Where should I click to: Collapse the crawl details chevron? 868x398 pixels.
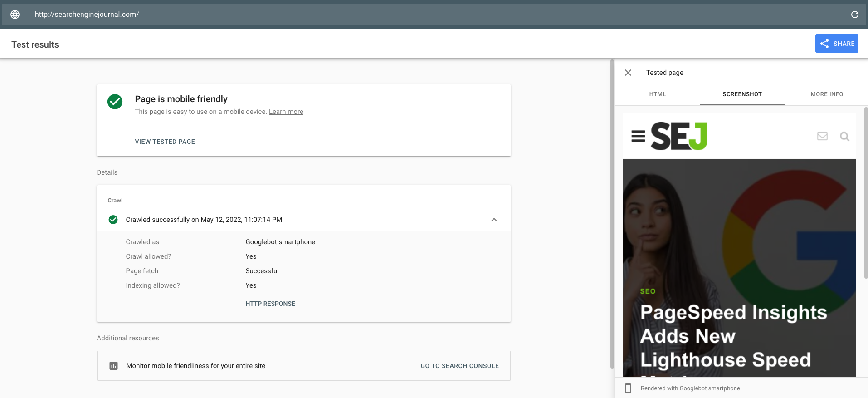494,220
